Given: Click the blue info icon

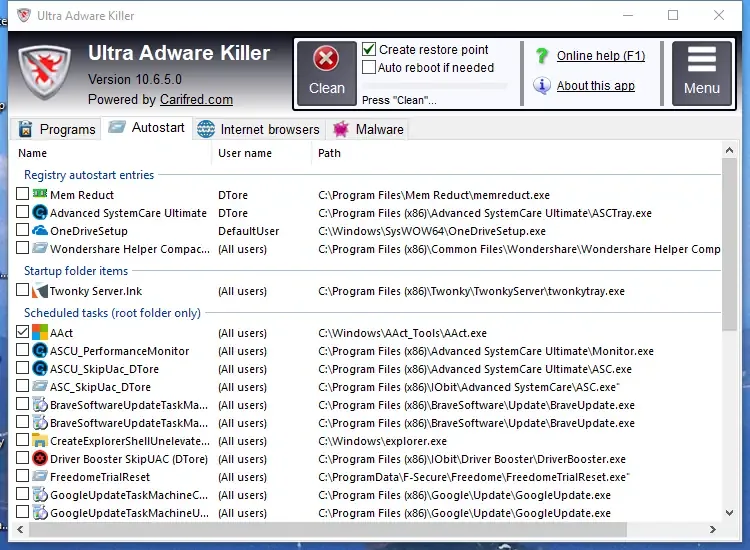Looking at the screenshot, I should pos(541,86).
